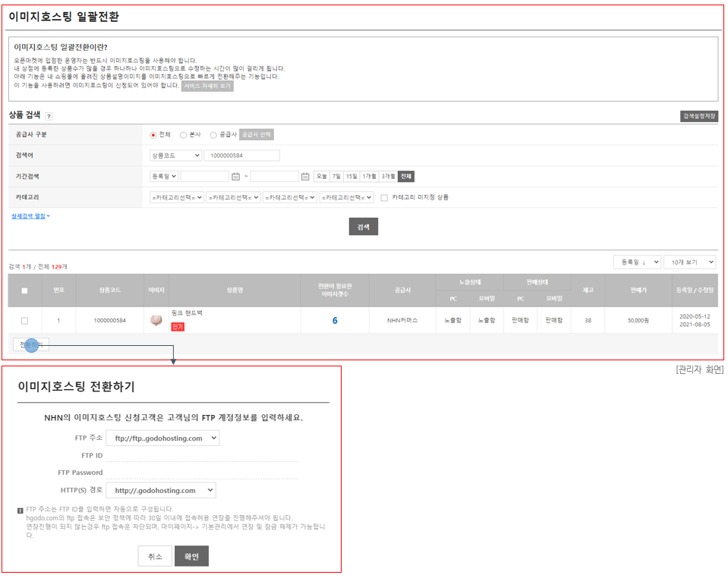Open the last 카테고리선택 dropdown
Screen dimensions: 728x578
[x=347, y=198]
